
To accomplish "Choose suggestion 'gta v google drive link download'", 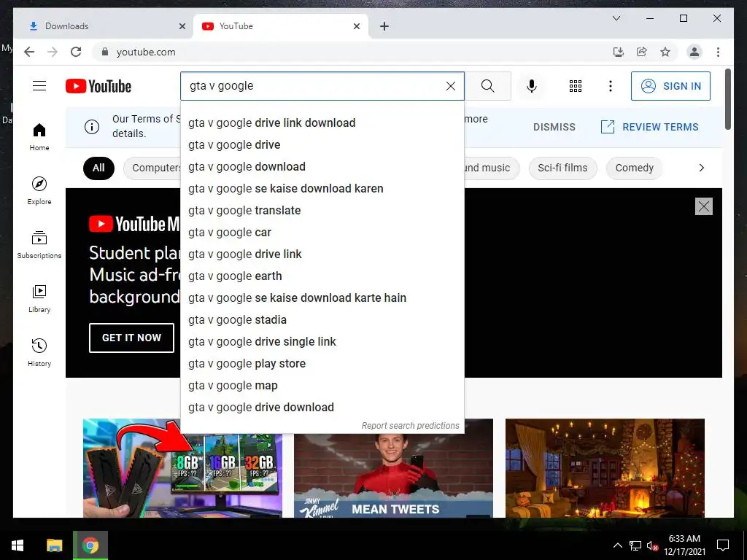I will [322, 122].
